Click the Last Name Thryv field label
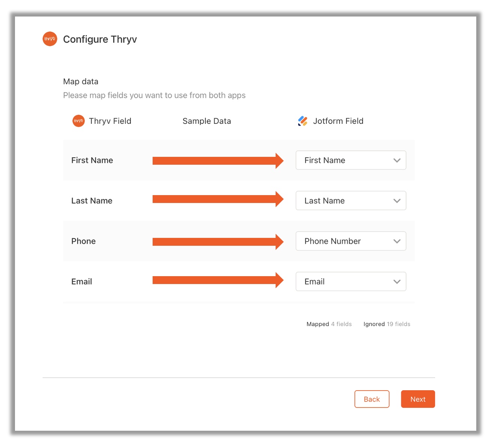This screenshot has height=448, width=492. click(x=91, y=201)
